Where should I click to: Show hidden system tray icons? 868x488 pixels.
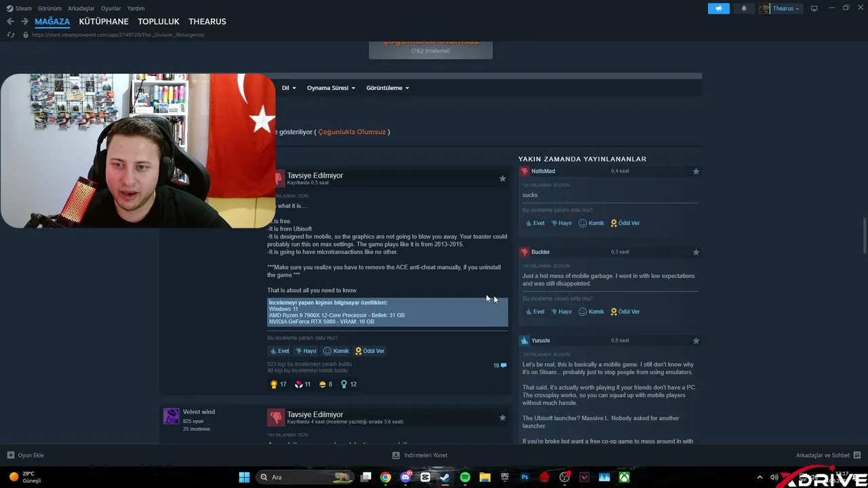761,477
